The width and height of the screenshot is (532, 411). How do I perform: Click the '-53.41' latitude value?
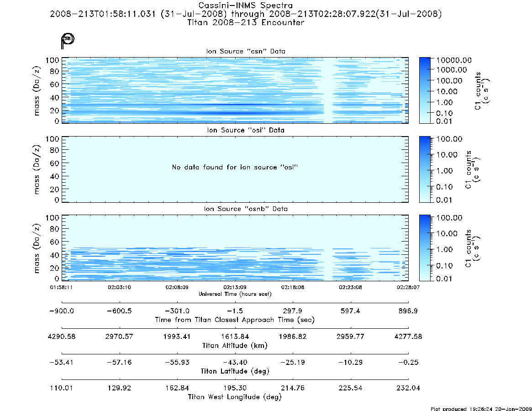62,363
